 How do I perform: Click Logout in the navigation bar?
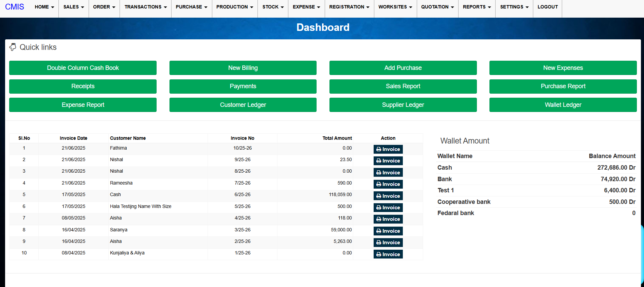pos(547,7)
